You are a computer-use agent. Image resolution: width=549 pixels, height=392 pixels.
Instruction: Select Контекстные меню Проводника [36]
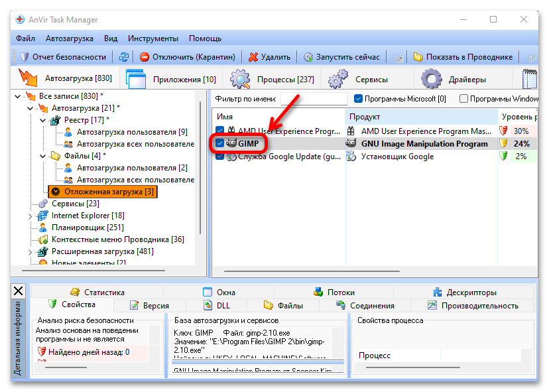117,239
